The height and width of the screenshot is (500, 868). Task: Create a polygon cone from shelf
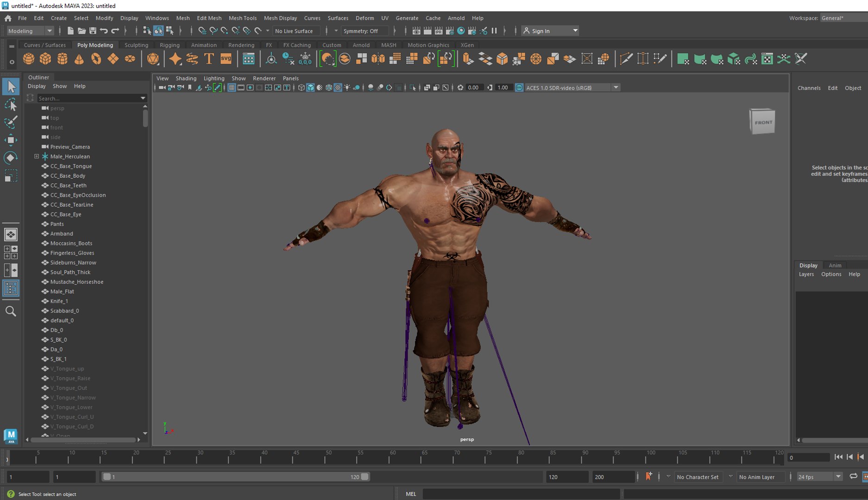[79, 59]
